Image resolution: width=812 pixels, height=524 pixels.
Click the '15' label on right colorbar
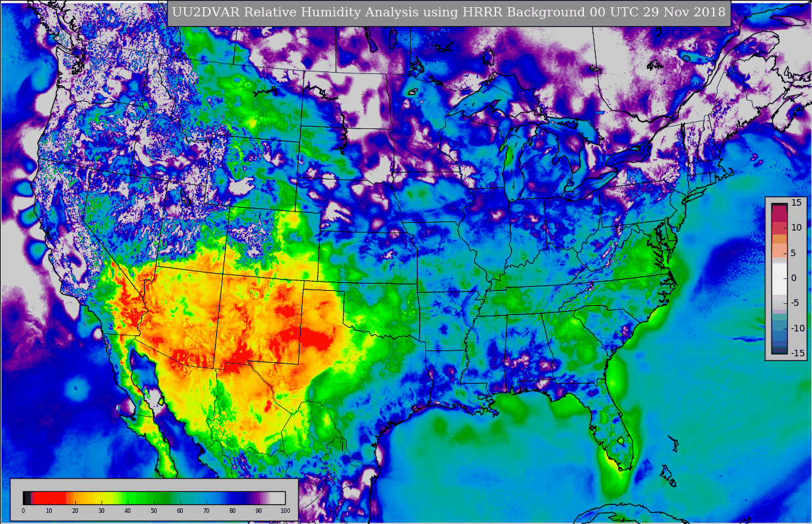tap(796, 203)
